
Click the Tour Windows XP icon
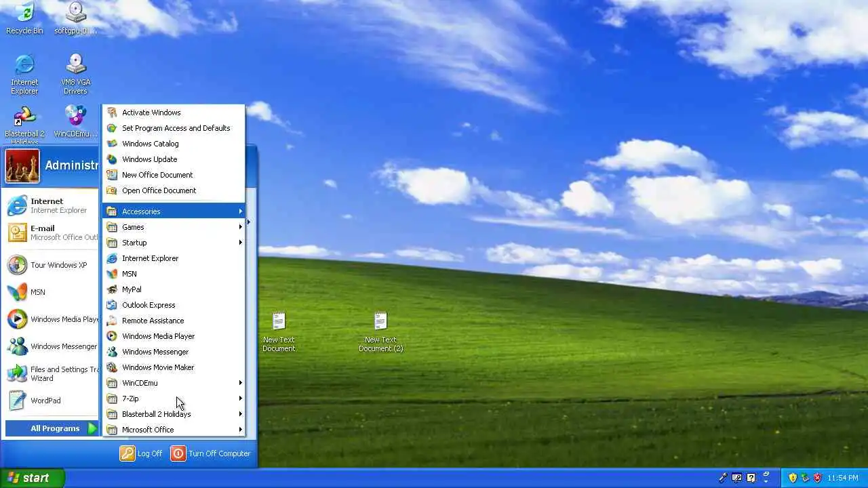tap(17, 265)
